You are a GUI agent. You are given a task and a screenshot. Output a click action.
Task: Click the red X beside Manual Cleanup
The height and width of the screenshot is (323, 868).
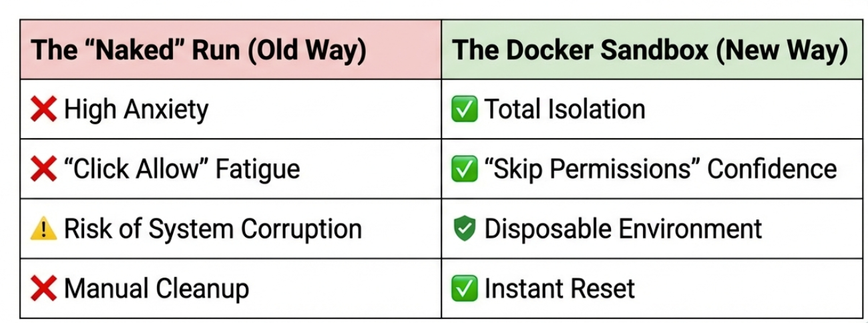(x=44, y=289)
